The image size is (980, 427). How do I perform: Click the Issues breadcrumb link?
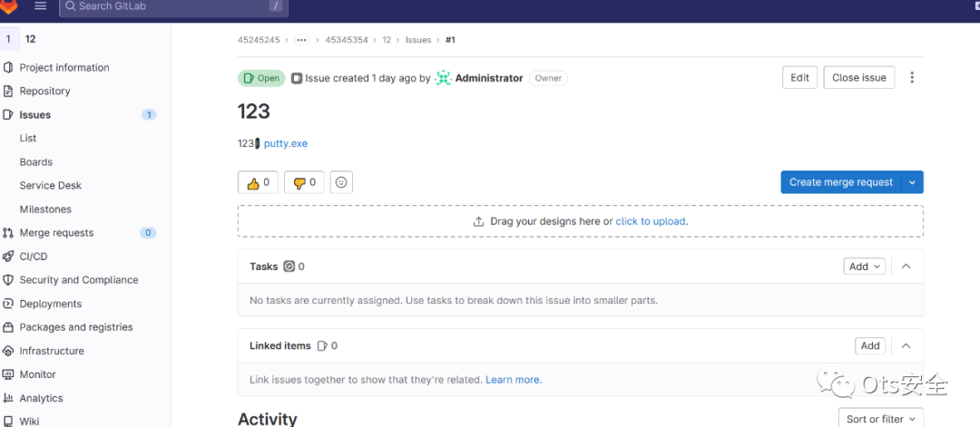418,40
